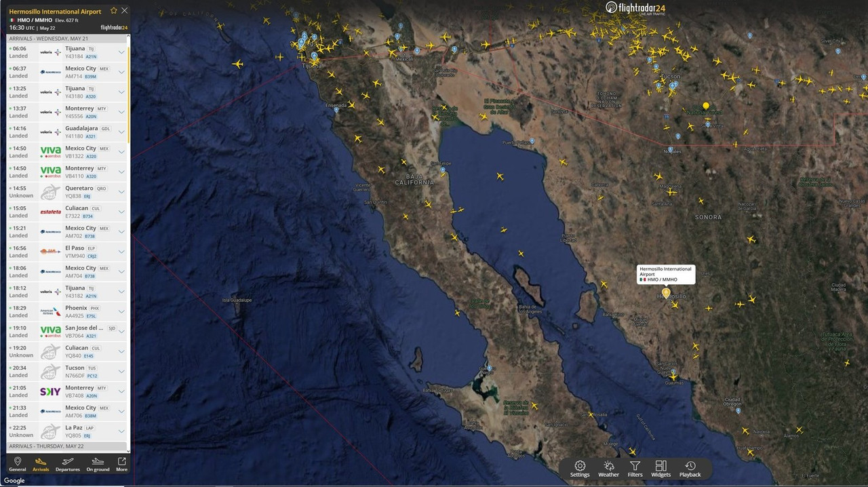Select Tijuana flight Y43182 at 18:12
Screen dimensions: 868x487
click(x=66, y=292)
